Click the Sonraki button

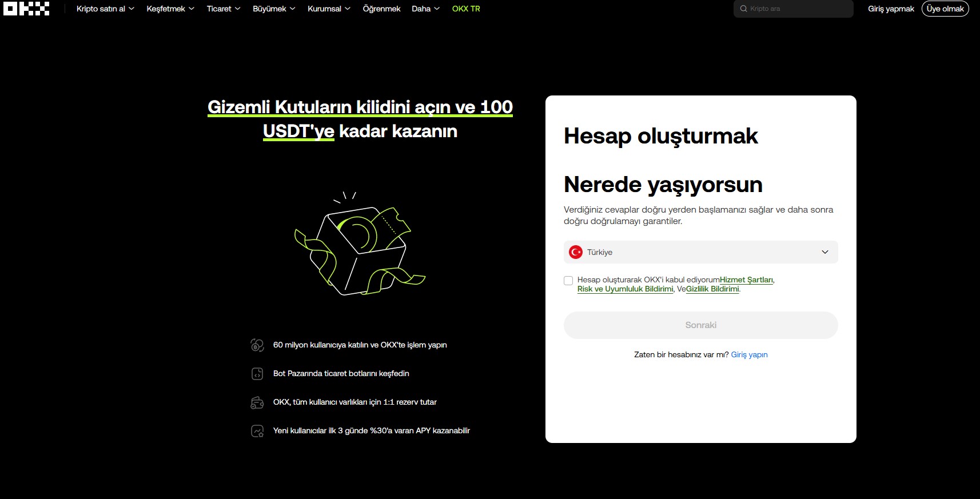pos(701,325)
